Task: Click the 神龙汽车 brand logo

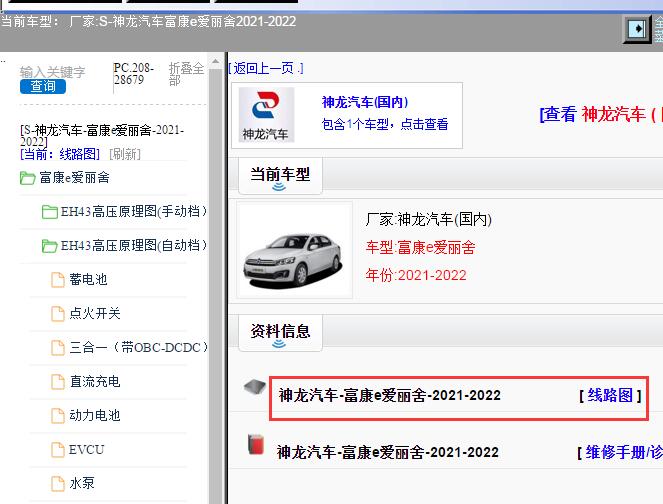Action: tap(266, 115)
